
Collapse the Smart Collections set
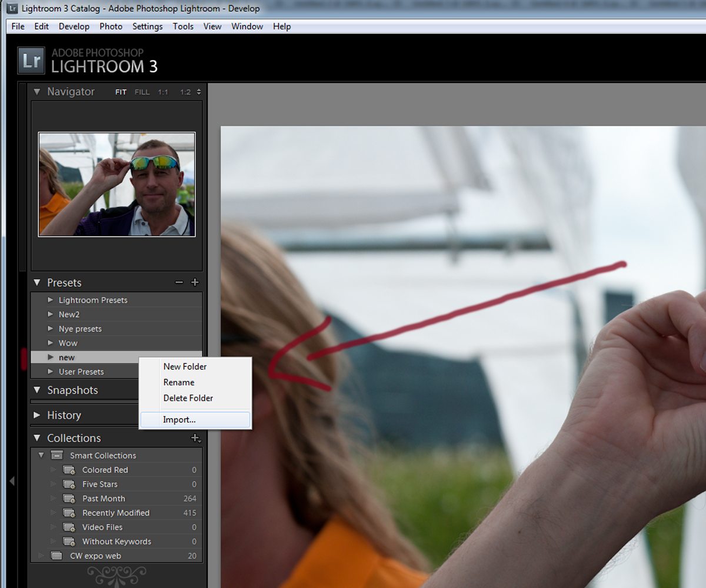pyautogui.click(x=41, y=456)
